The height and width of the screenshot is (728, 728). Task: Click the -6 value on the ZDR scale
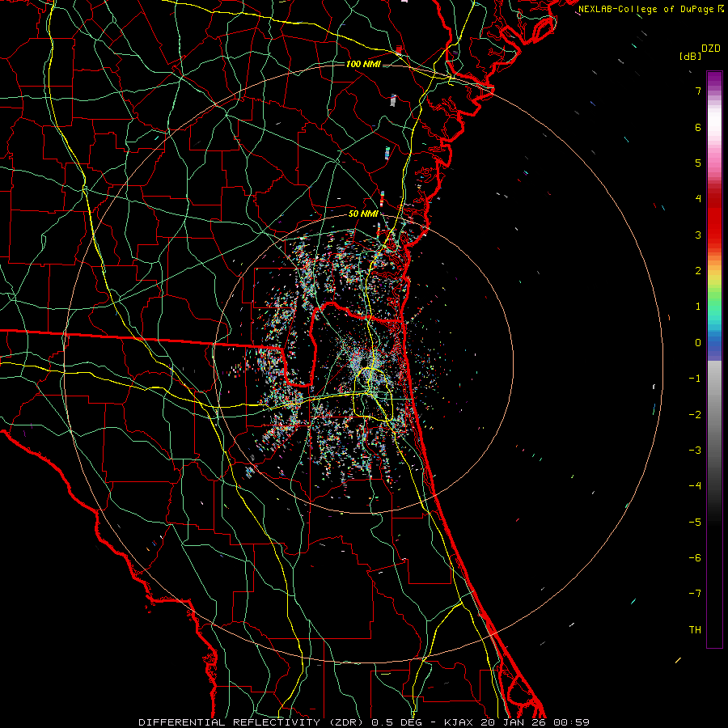click(695, 558)
